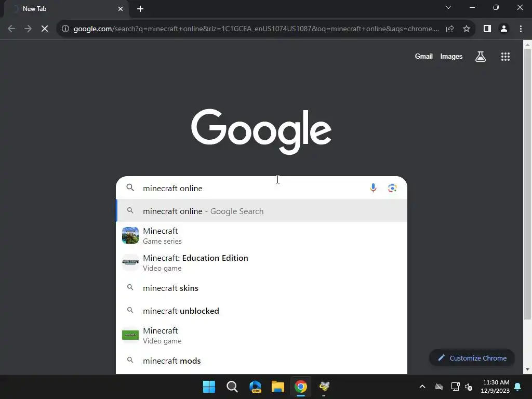Click Education Edition thumbnail image
532x399 pixels.
pyautogui.click(x=130, y=262)
